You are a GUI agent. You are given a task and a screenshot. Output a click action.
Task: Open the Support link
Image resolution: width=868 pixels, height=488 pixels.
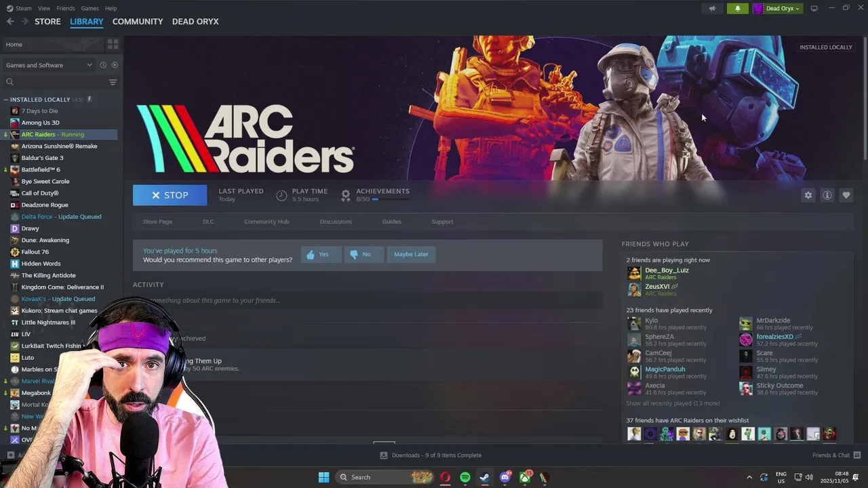pyautogui.click(x=442, y=222)
